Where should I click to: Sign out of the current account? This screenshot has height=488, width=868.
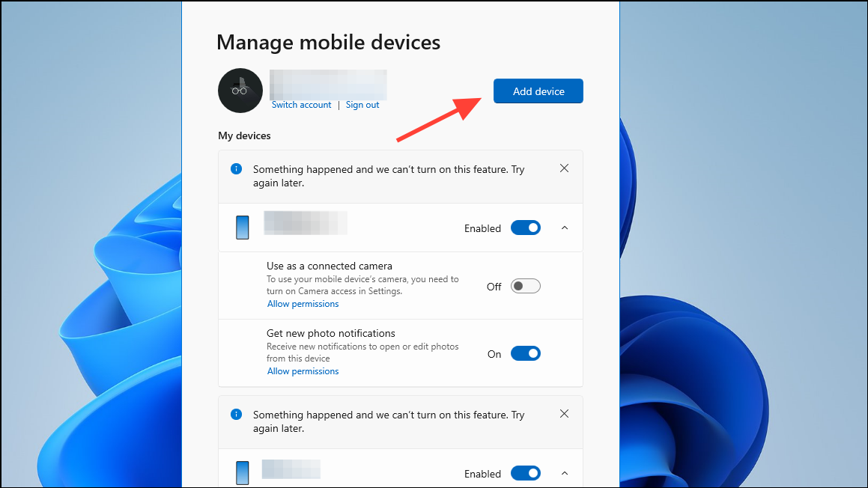pos(362,104)
